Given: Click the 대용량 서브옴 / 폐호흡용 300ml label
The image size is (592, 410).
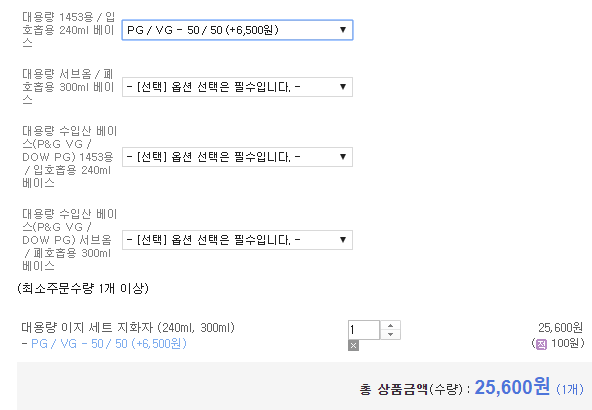Looking at the screenshot, I should point(68,87).
